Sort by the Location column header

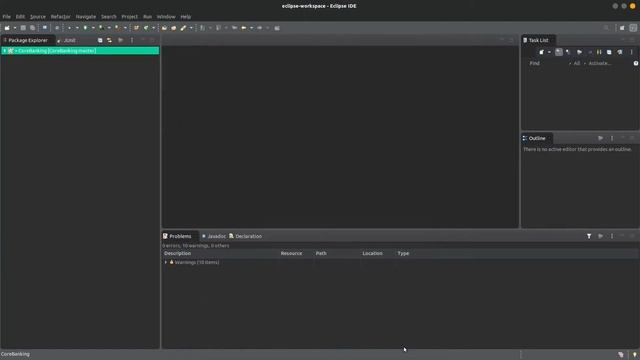pos(372,253)
